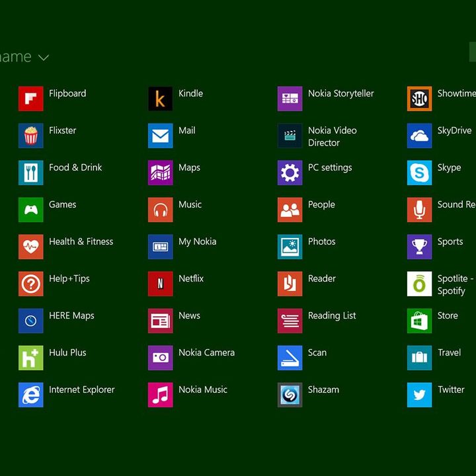Launch the Scan app icon
This screenshot has height=476, width=476.
click(x=290, y=358)
